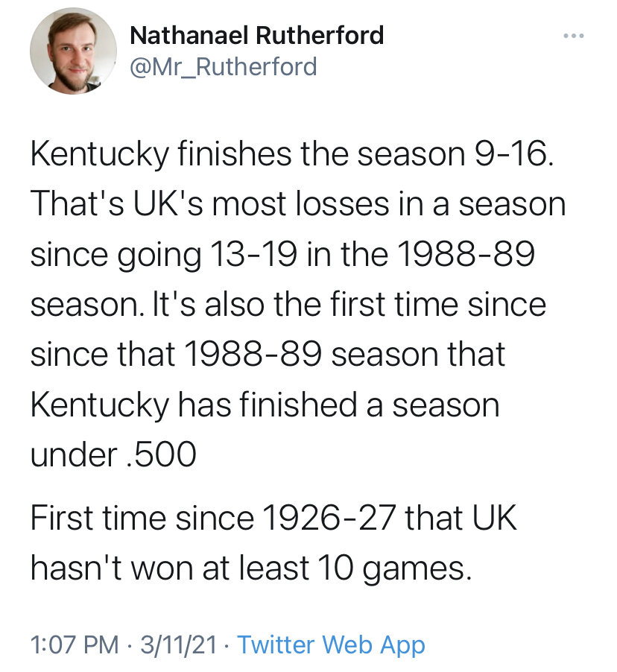Open the Nathanael Rutherford display name link
617x672 pixels.
(x=256, y=34)
